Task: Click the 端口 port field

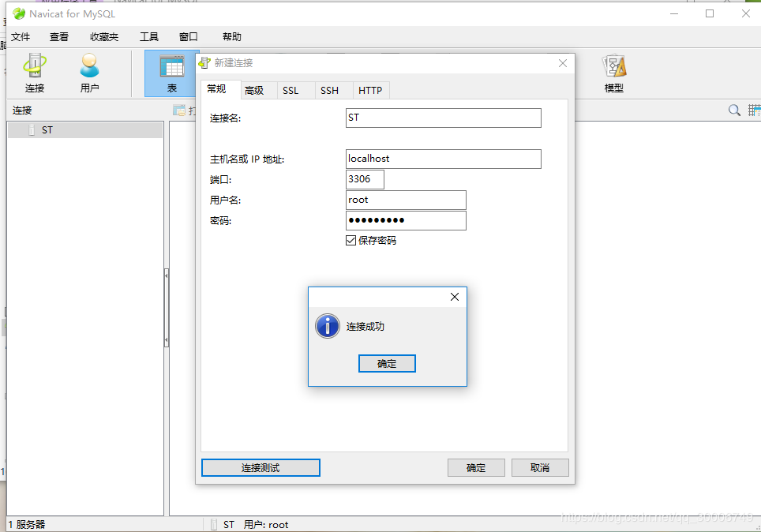Action: tap(365, 179)
